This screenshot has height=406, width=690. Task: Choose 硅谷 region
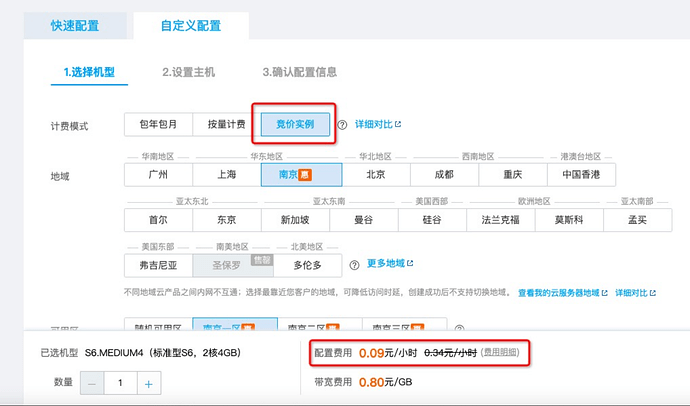click(432, 220)
